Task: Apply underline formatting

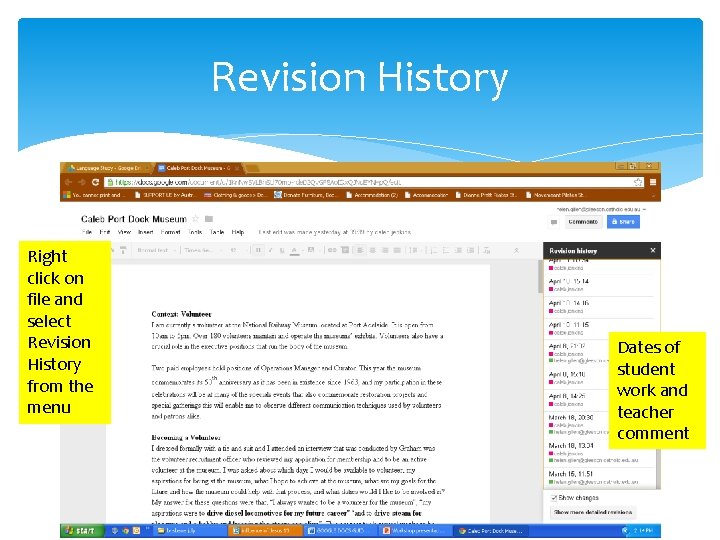Action: click(282, 250)
